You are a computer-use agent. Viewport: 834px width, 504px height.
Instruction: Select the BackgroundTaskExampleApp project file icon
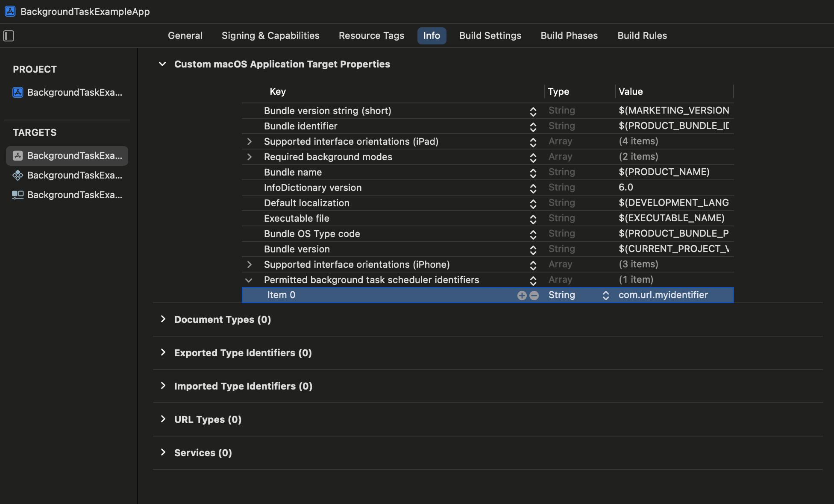(x=18, y=92)
